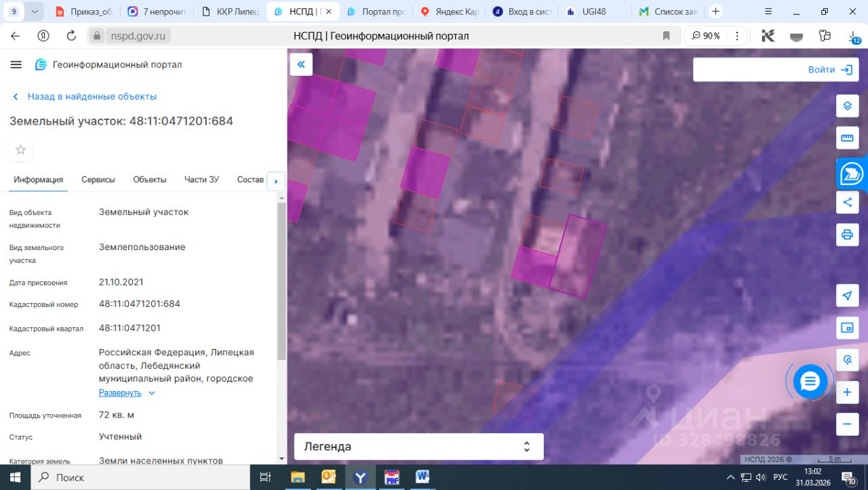The height and width of the screenshot is (490, 868).
Task: Open Task View on the taskbar
Action: coord(266,477)
